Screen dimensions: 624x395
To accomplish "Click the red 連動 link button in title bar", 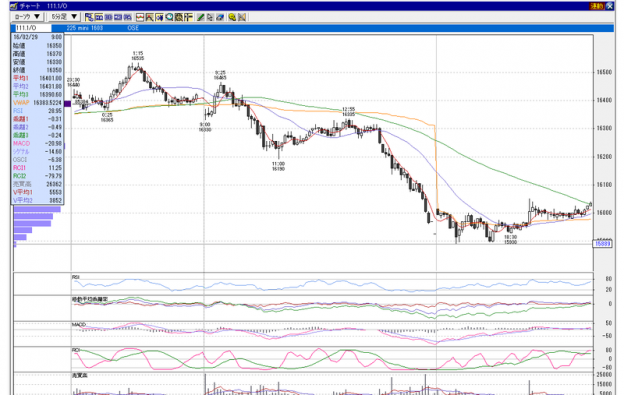I will [597, 6].
